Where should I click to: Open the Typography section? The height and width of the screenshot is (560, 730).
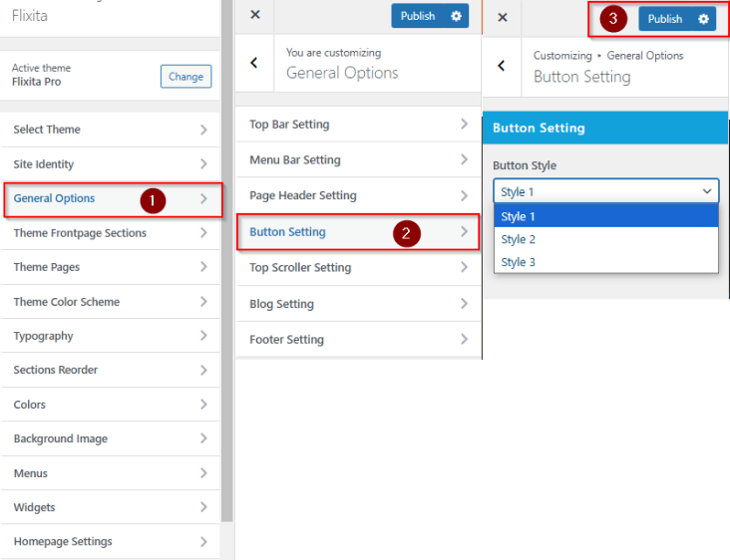point(111,336)
